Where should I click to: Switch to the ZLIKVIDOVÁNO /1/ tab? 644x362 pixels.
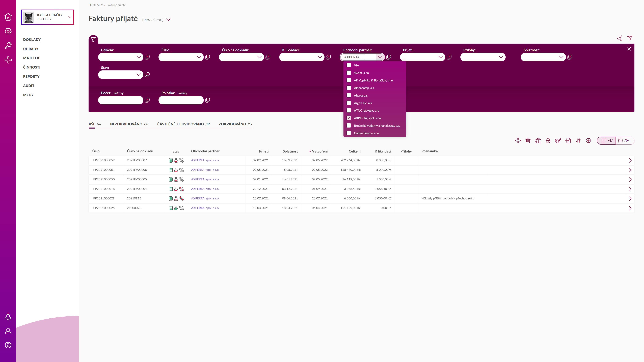coord(235,124)
